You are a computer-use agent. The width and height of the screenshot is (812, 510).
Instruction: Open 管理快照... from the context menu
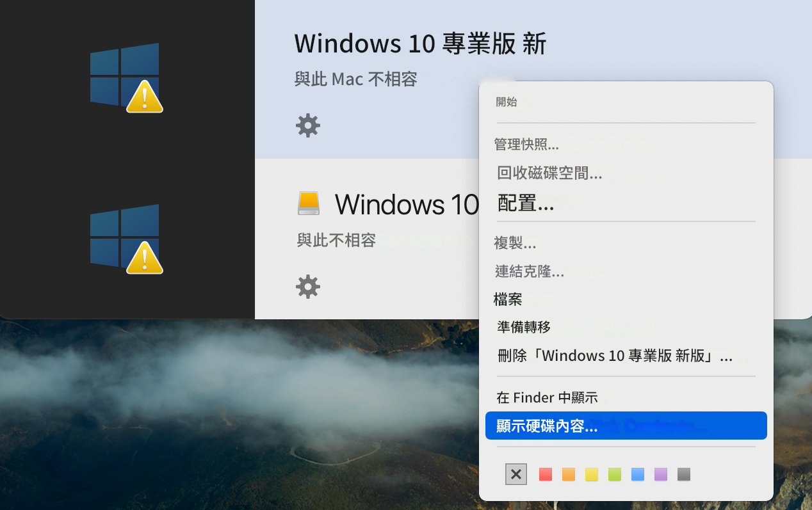click(526, 145)
